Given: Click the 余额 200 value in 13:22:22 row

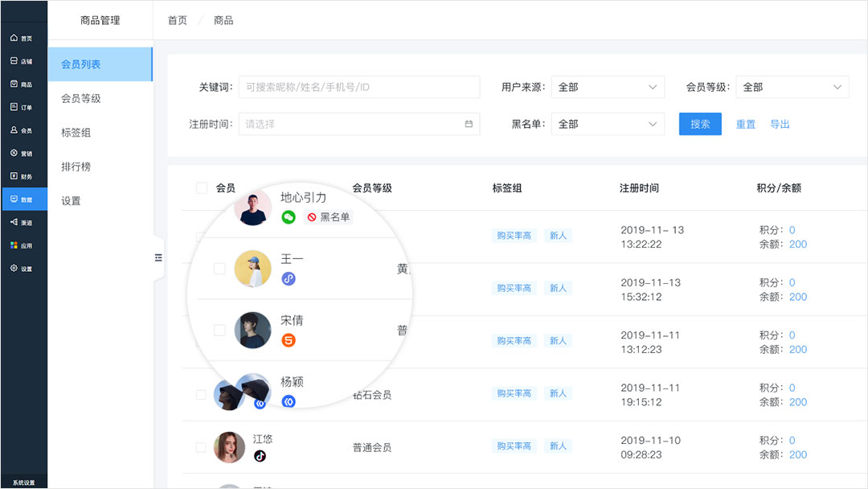Looking at the screenshot, I should point(798,244).
